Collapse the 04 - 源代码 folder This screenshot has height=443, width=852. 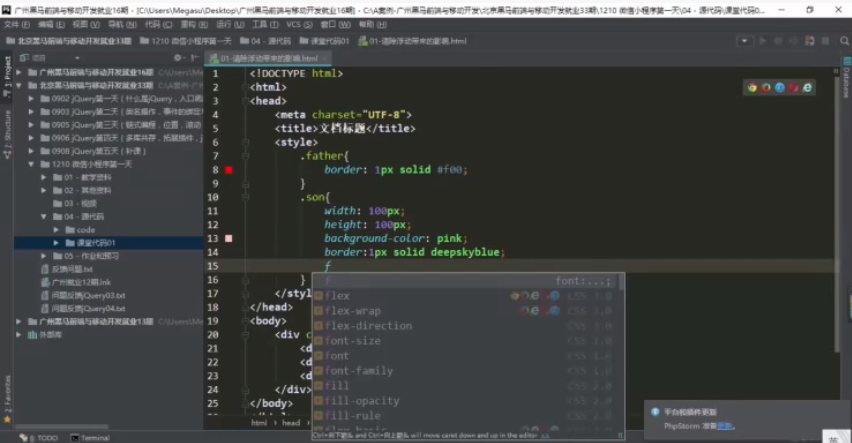click(x=44, y=216)
